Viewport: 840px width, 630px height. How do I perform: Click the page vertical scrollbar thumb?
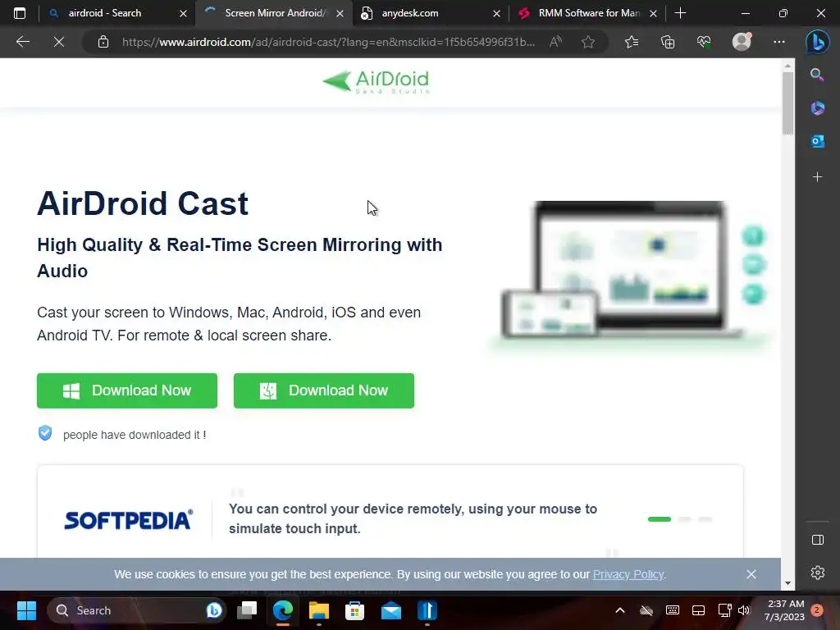(x=787, y=103)
